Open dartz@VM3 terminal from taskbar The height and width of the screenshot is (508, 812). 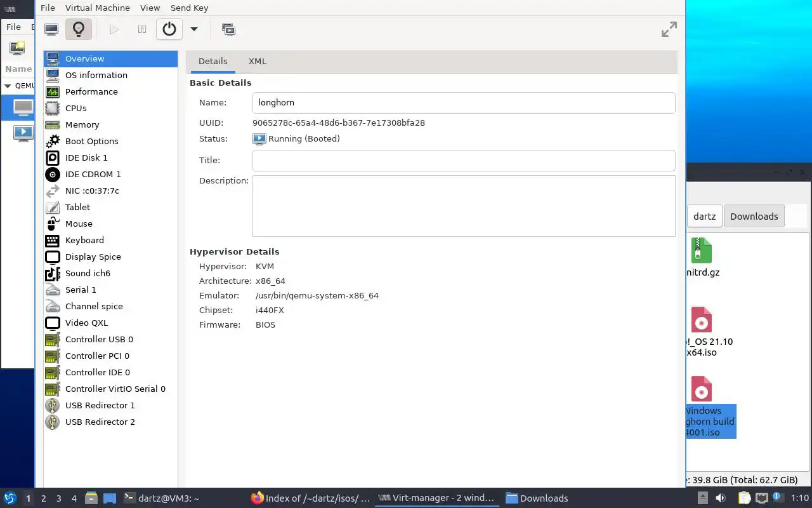pyautogui.click(x=161, y=498)
